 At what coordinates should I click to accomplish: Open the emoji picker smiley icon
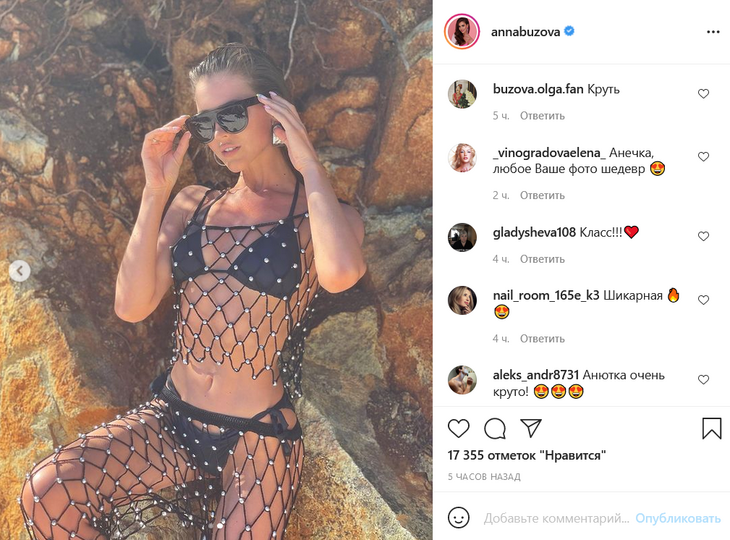[x=459, y=518]
